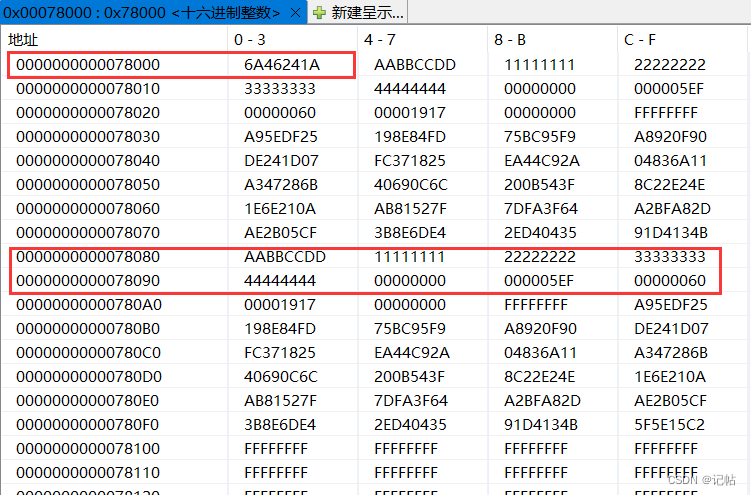This screenshot has width=751, height=495.
Task: Select 200B543F in row 078050
Action: tap(539, 184)
